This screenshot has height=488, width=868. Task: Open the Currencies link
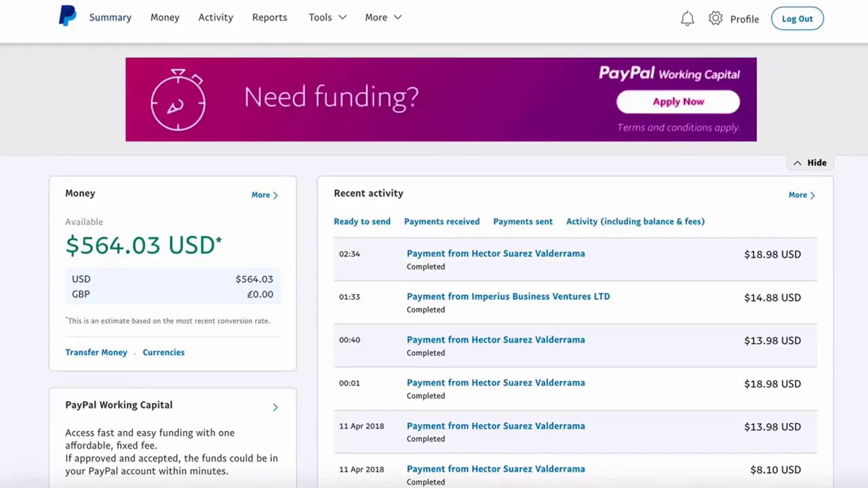coord(163,352)
